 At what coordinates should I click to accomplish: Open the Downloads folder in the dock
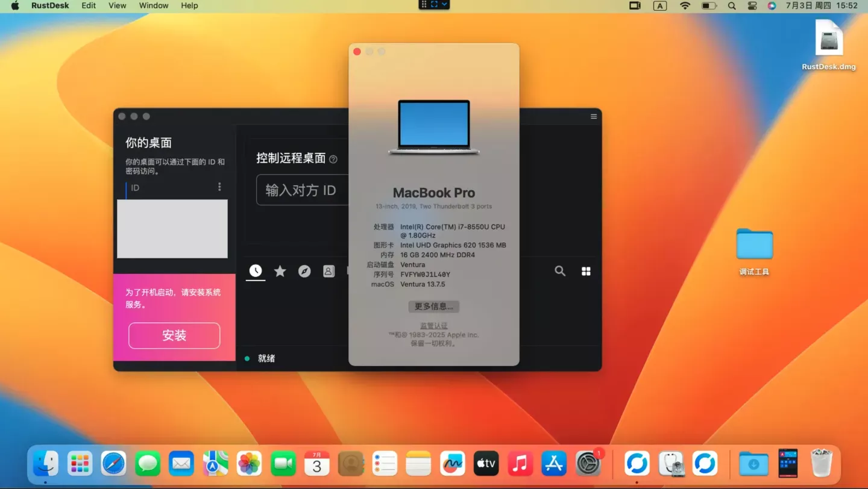click(753, 463)
